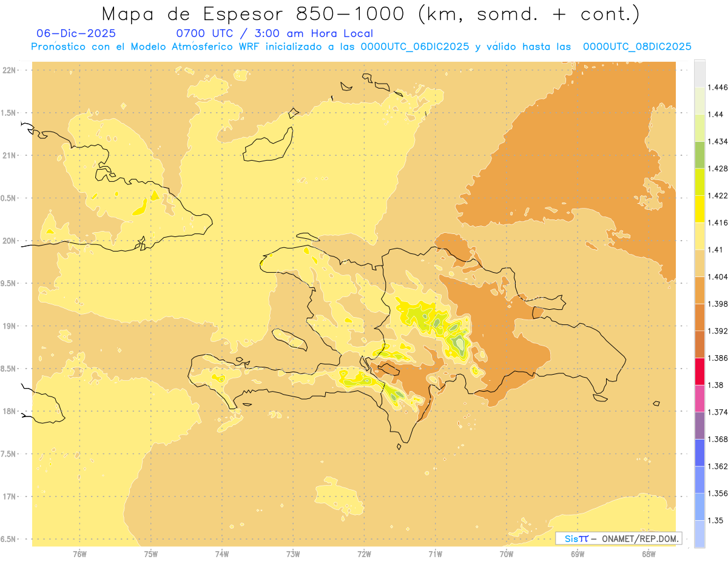Click the 19N latitude label

pyautogui.click(x=9, y=326)
